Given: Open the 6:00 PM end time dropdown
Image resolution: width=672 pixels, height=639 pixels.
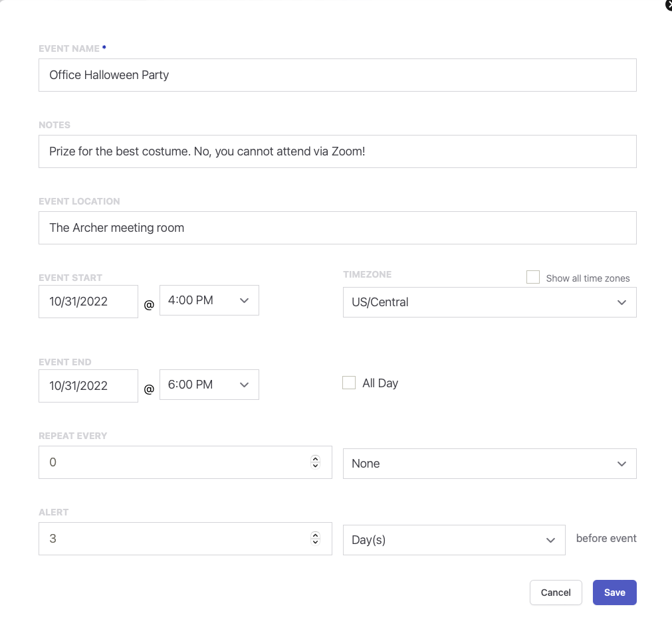Looking at the screenshot, I should tap(209, 385).
